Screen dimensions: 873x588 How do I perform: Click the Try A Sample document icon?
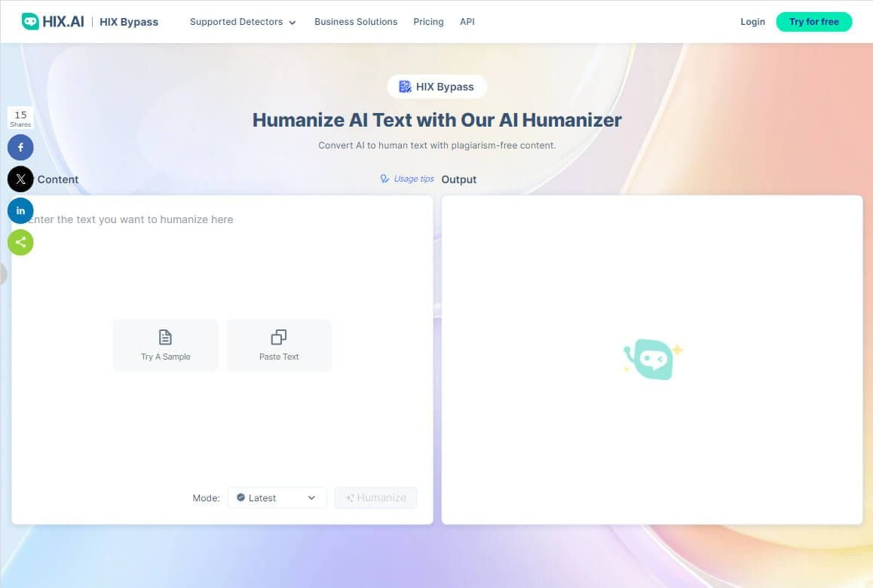[165, 337]
